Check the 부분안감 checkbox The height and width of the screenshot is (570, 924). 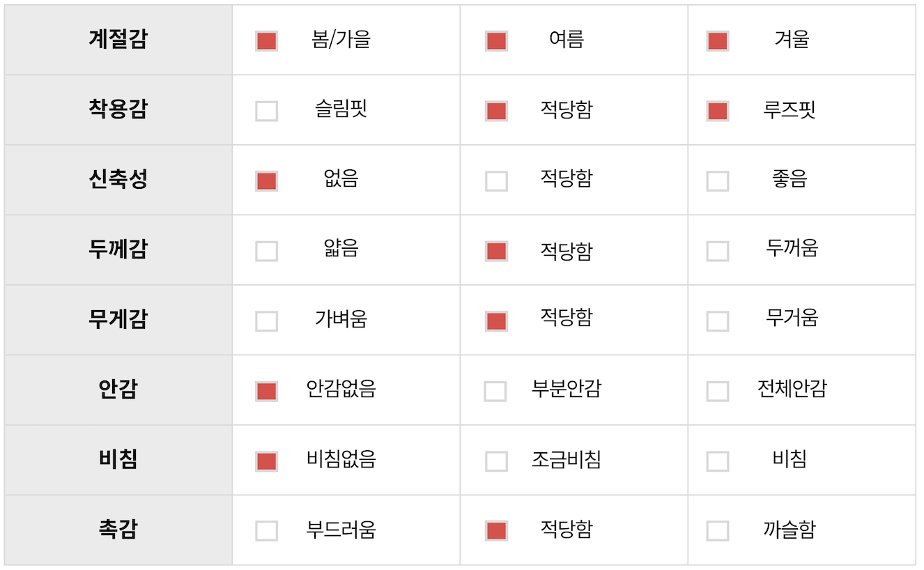point(495,391)
